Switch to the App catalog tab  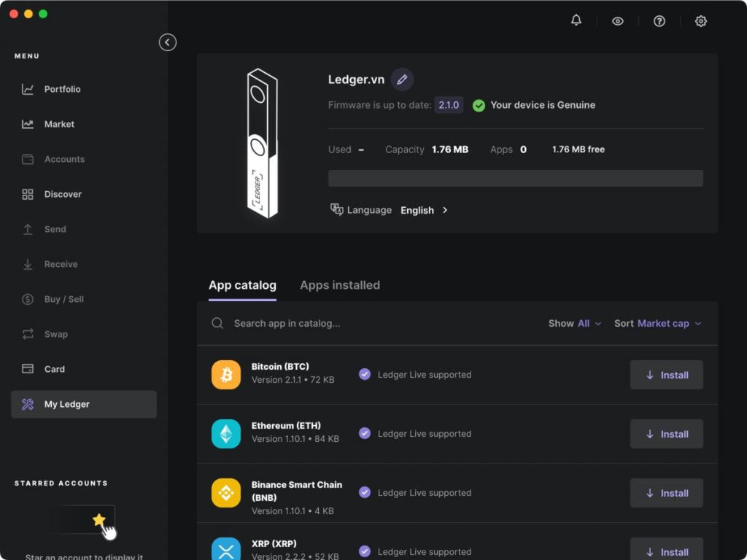242,285
